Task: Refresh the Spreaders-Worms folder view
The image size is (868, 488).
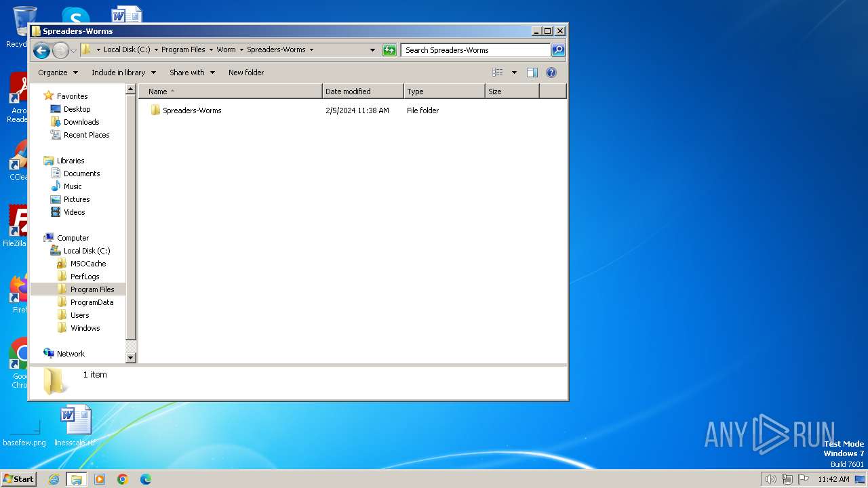Action: [x=389, y=50]
